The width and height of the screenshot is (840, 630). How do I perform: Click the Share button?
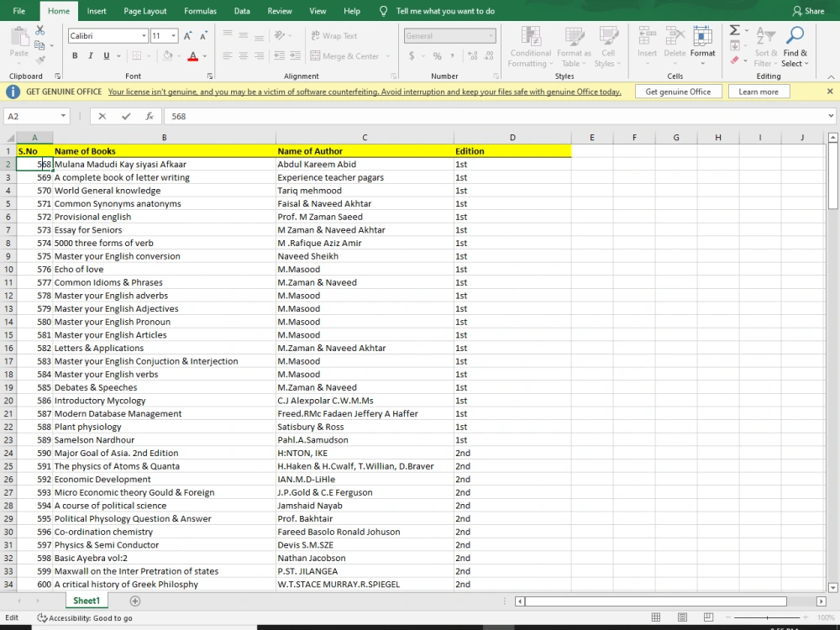(x=809, y=11)
